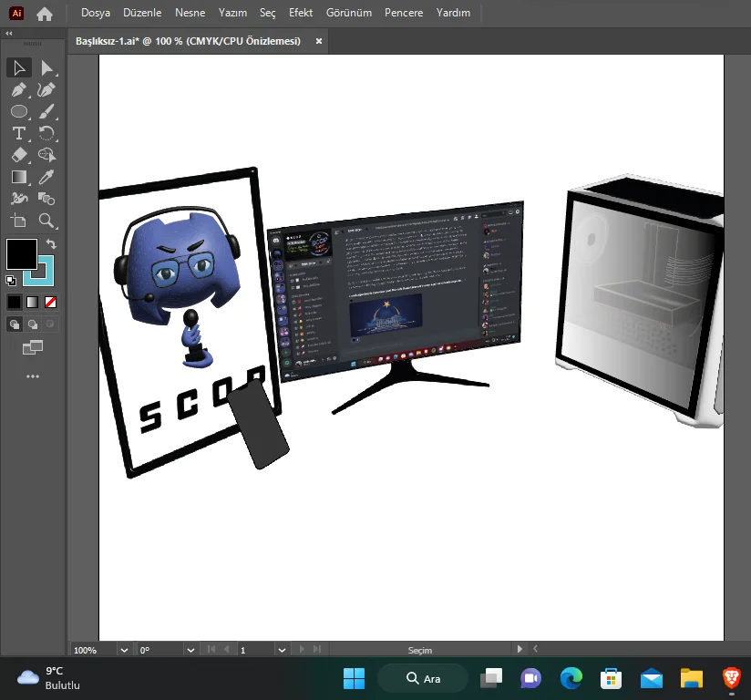The width and height of the screenshot is (751, 700).
Task: Open the Yardım menu
Action: point(453,13)
